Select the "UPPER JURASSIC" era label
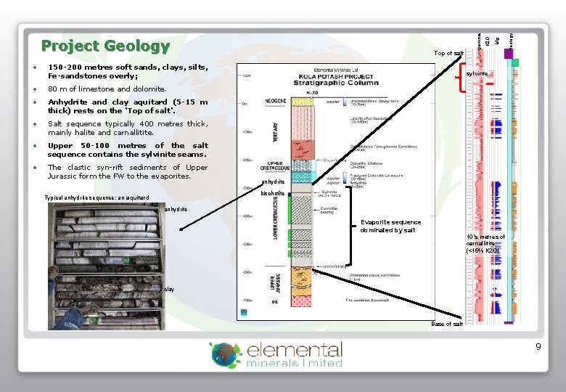The height and width of the screenshot is (392, 566). (275, 283)
